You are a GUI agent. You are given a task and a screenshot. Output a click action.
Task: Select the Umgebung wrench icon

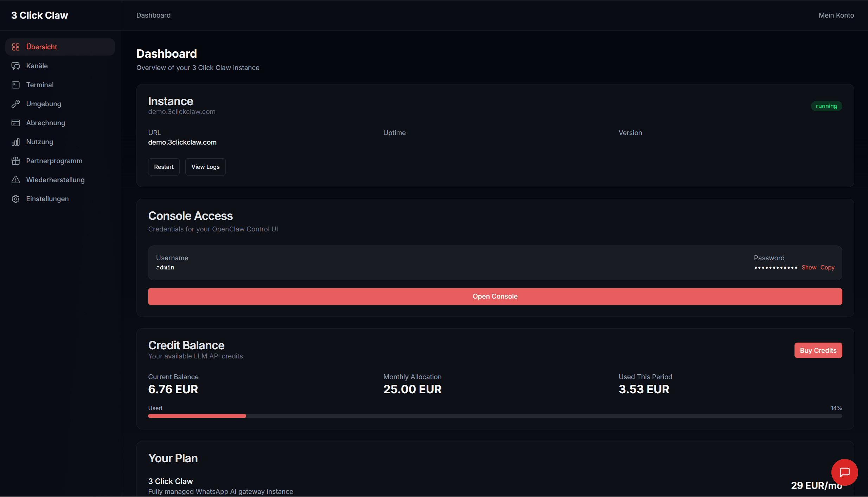pyautogui.click(x=16, y=104)
